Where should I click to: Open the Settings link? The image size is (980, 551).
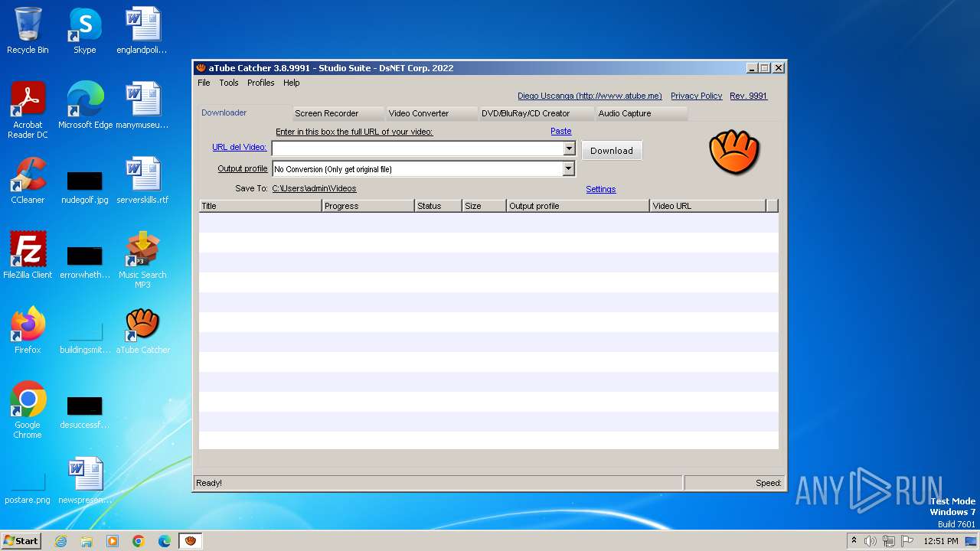(601, 189)
